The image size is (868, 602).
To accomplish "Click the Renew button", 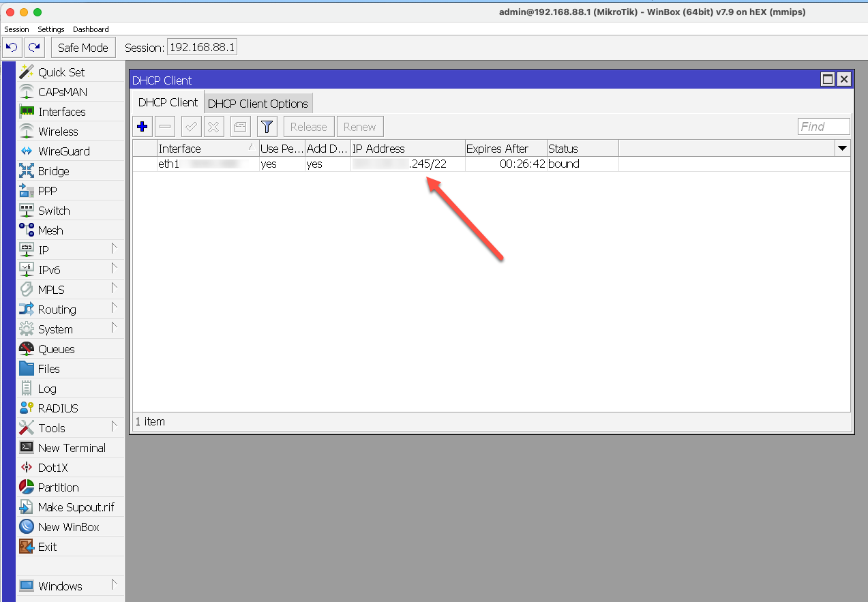I will pyautogui.click(x=359, y=126).
